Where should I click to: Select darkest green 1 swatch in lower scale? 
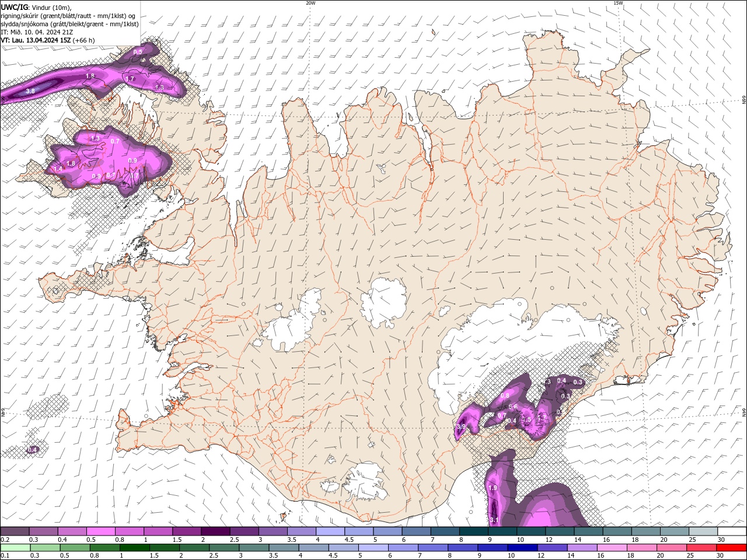[135, 548]
